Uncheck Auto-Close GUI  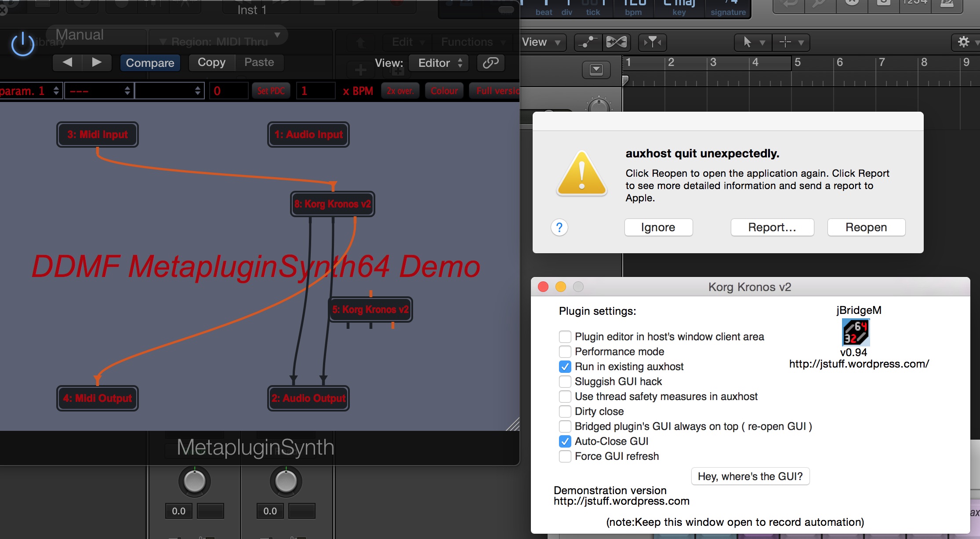pos(565,441)
